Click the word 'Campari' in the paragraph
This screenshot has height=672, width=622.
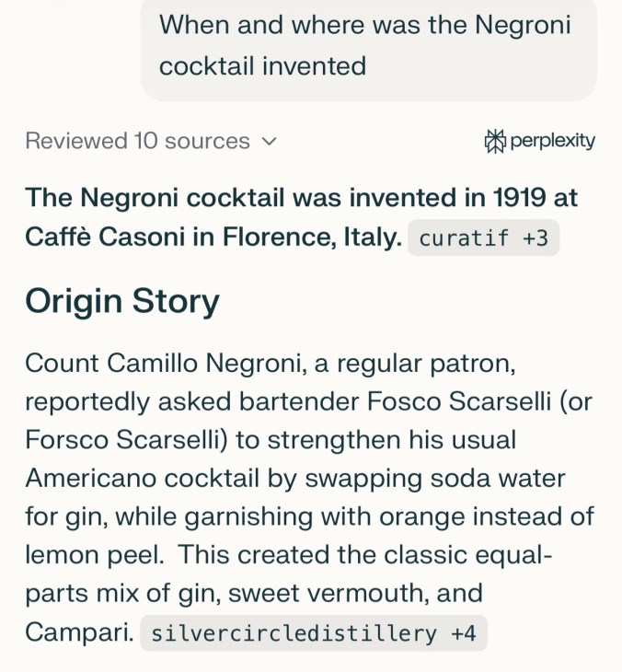(77, 632)
